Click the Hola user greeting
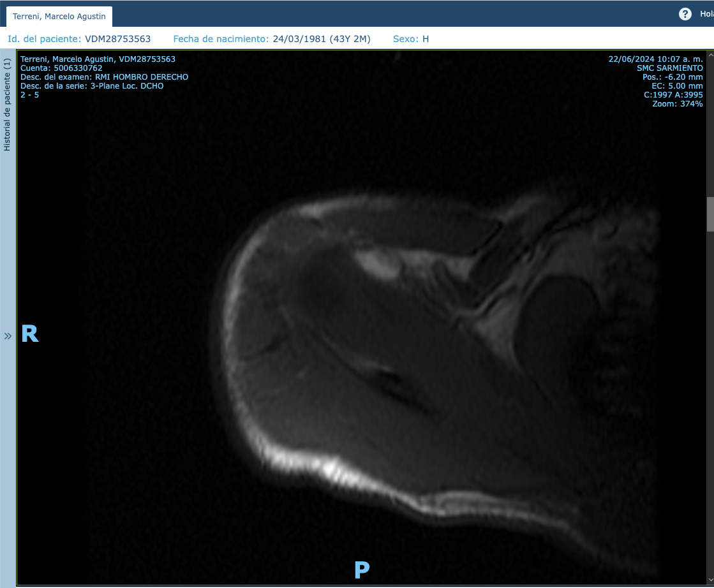The width and height of the screenshot is (714, 588). [x=706, y=14]
